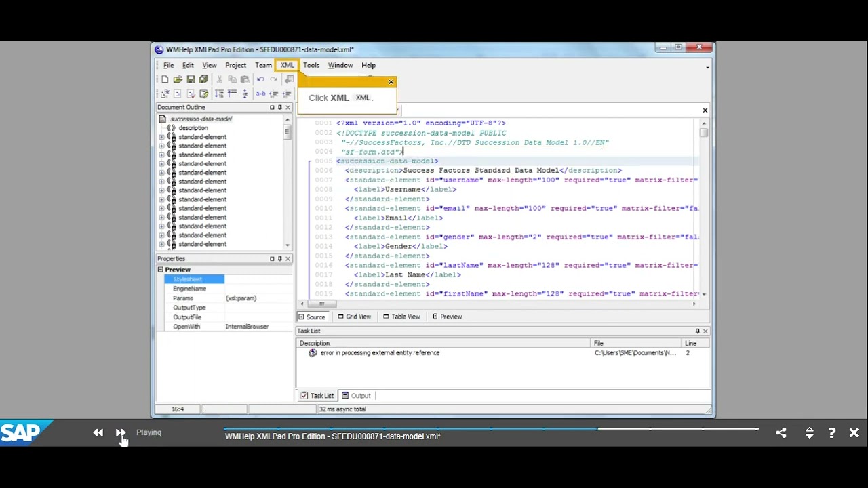The height and width of the screenshot is (488, 868).
Task: Pin the Properties panel
Action: (279, 258)
